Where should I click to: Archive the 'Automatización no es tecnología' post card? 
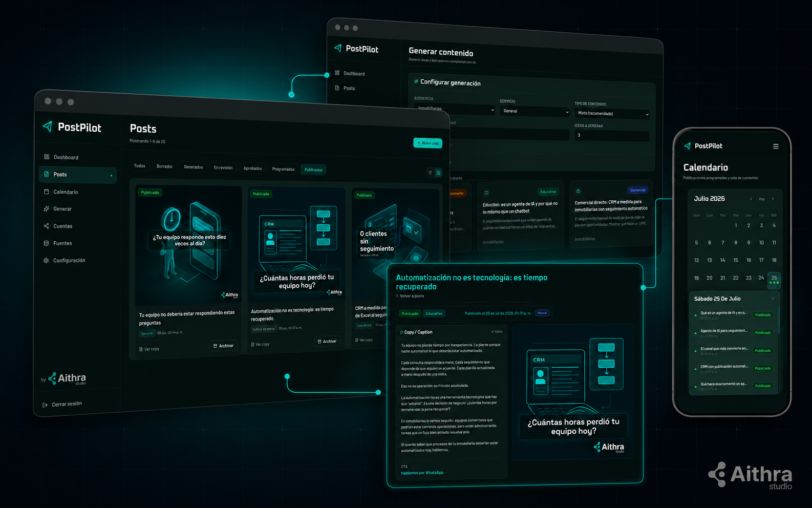(x=327, y=341)
